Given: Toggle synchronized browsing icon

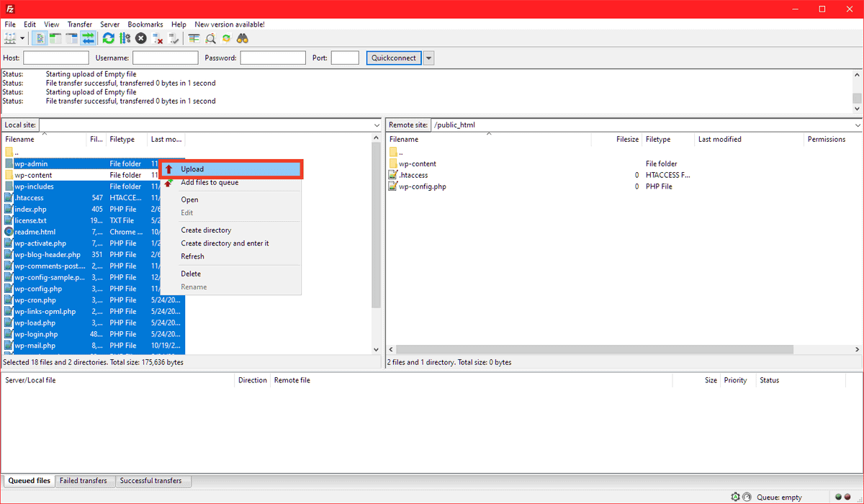Looking at the screenshot, I should [226, 38].
